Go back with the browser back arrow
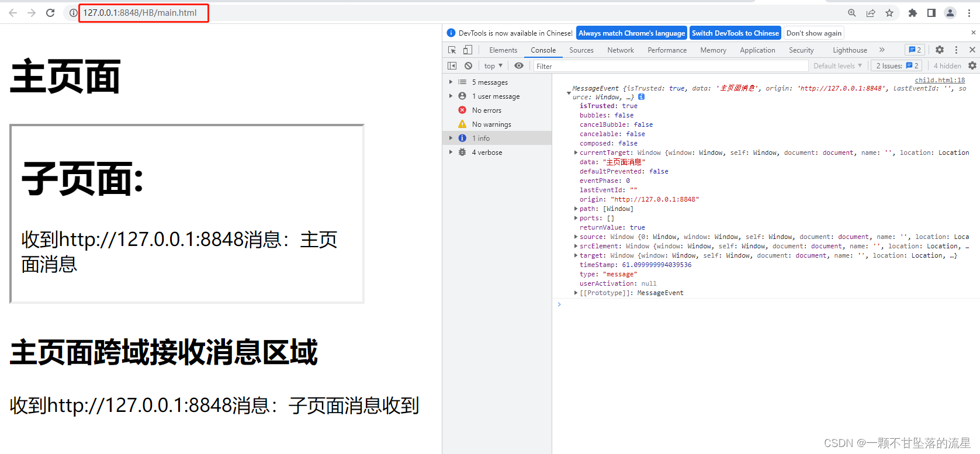Image resolution: width=980 pixels, height=454 pixels. pyautogui.click(x=13, y=13)
